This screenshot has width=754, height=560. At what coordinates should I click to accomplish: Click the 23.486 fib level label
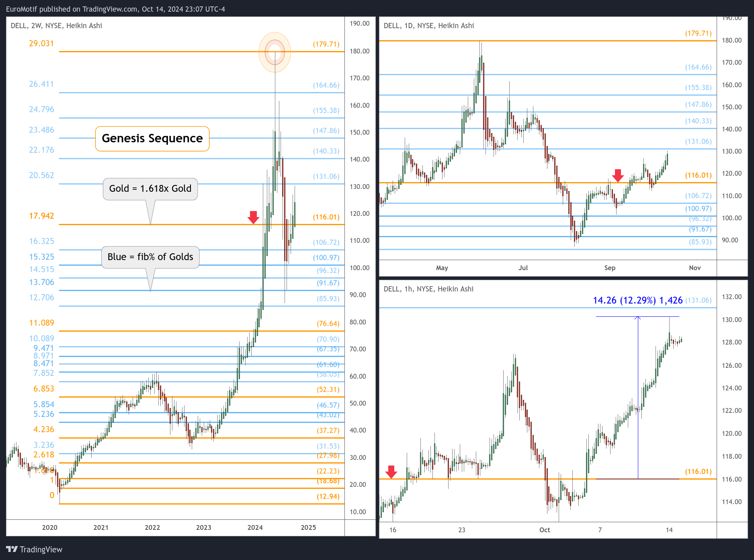pos(41,130)
